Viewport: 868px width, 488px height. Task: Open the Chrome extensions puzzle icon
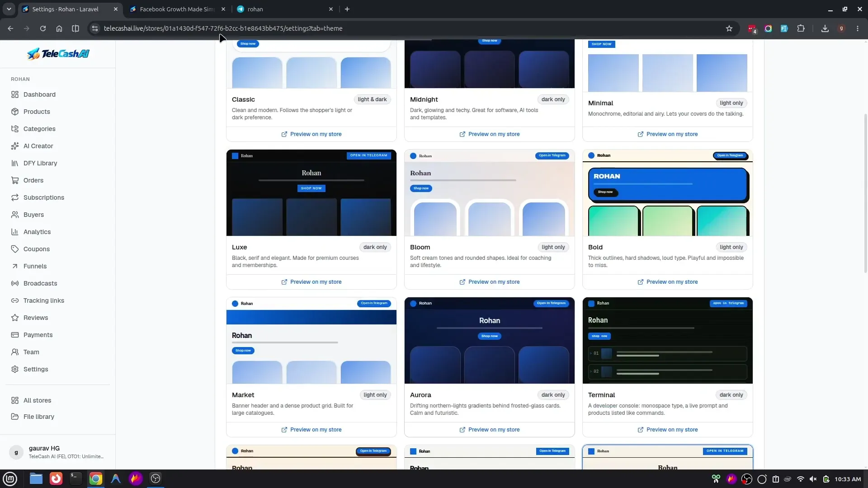point(801,28)
